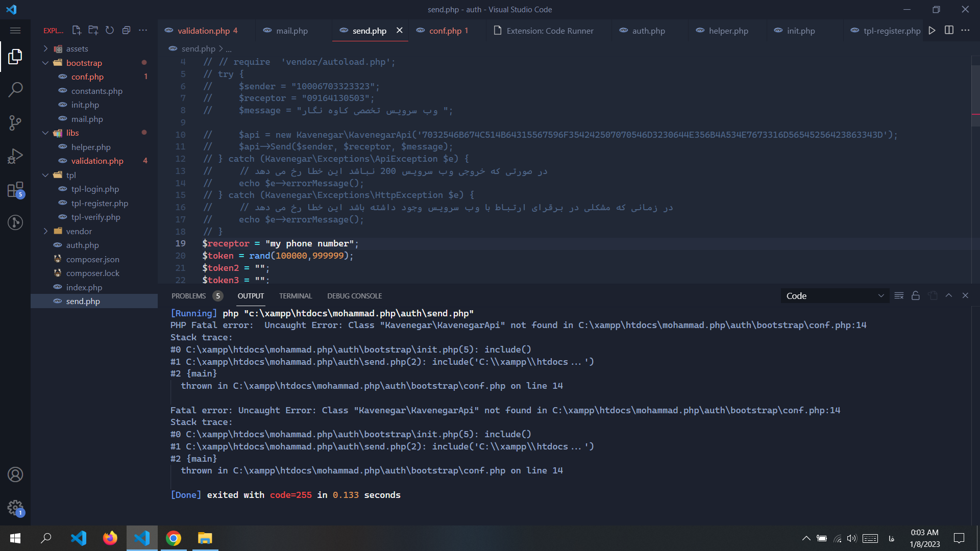
Task: Open the TERMINAL panel tab
Action: (295, 296)
